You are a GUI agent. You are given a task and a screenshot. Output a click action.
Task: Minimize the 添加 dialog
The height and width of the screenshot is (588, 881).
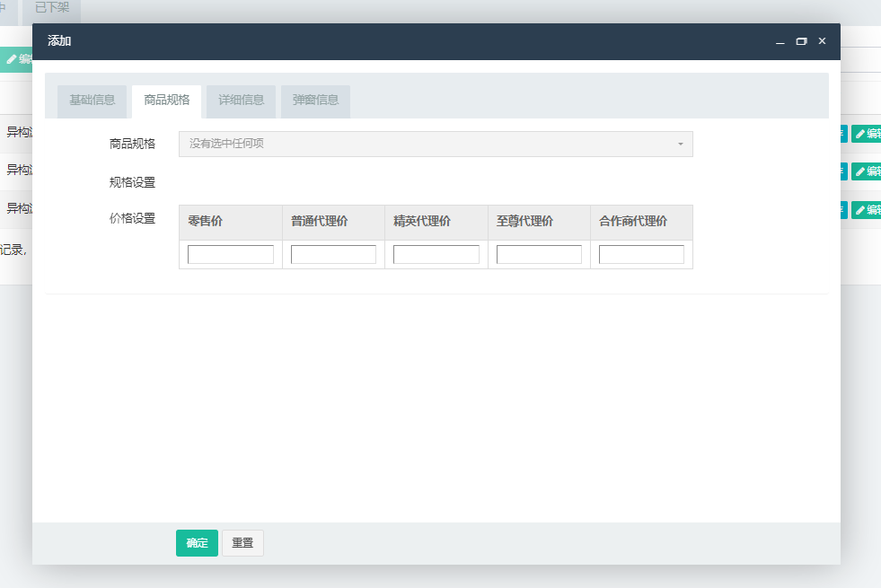click(780, 41)
